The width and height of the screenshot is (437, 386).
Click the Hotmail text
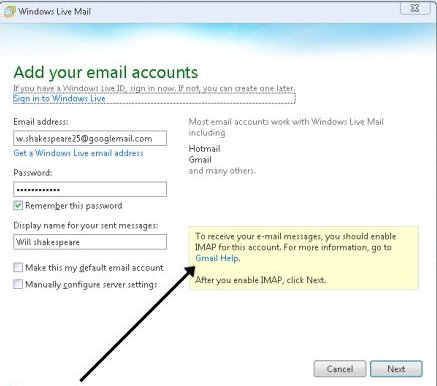coord(204,149)
